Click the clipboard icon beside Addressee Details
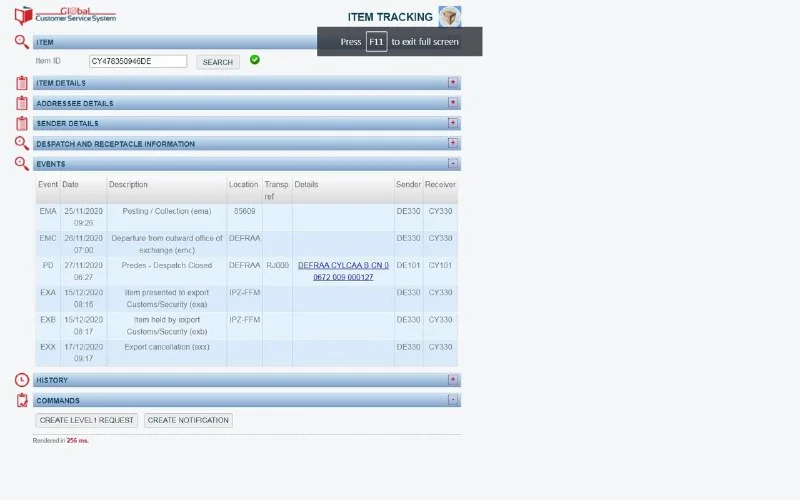 pos(22,103)
